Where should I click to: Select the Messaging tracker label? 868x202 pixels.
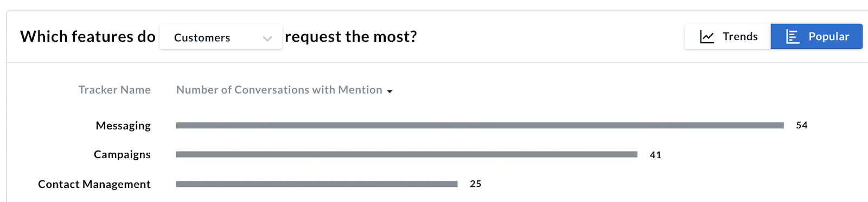pyautogui.click(x=123, y=126)
